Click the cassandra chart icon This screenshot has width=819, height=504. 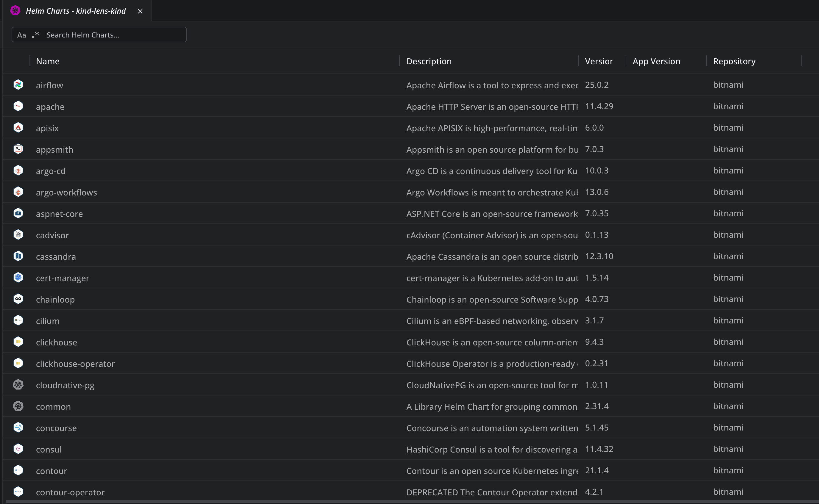[x=18, y=256]
